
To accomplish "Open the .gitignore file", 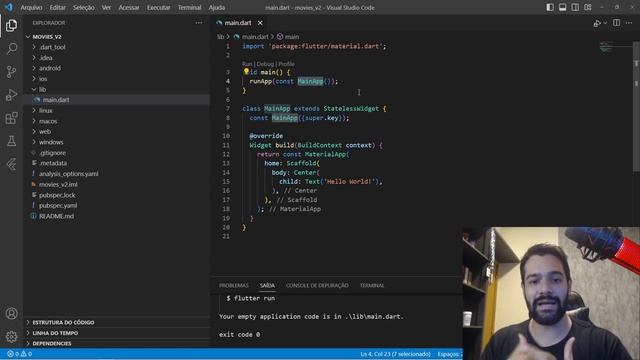I will [116, 153].
